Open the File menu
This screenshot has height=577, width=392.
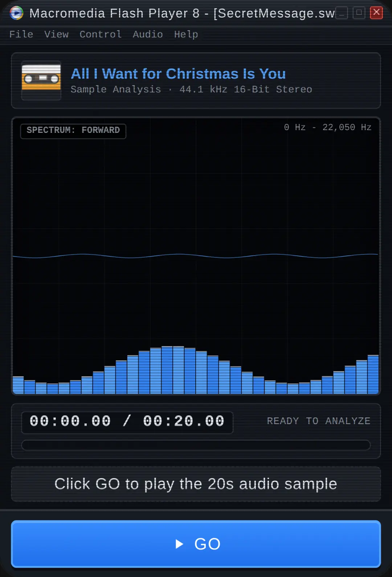click(x=21, y=34)
